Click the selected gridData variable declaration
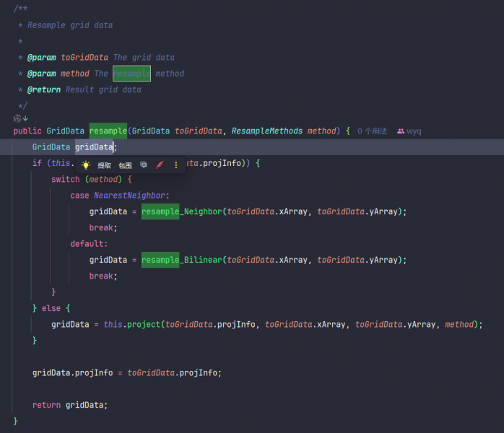Screen dimensions: 504x433 (x=94, y=147)
